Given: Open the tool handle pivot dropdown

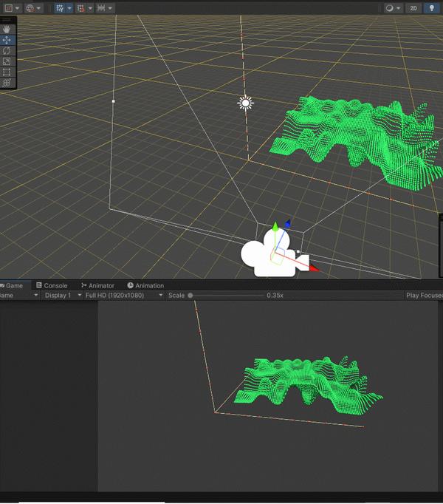Looking at the screenshot, I should pyautogui.click(x=13, y=8).
